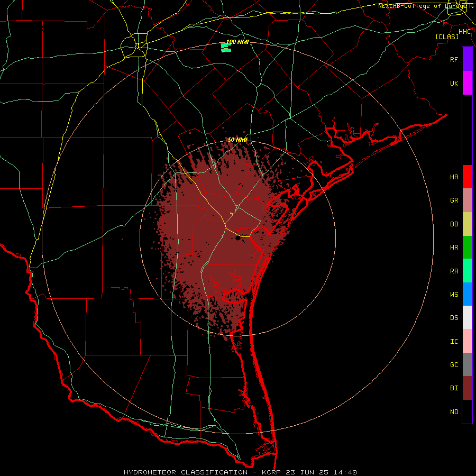The image size is (476, 476).
Task: Click the GR pink legend swatch
Action: (467, 200)
